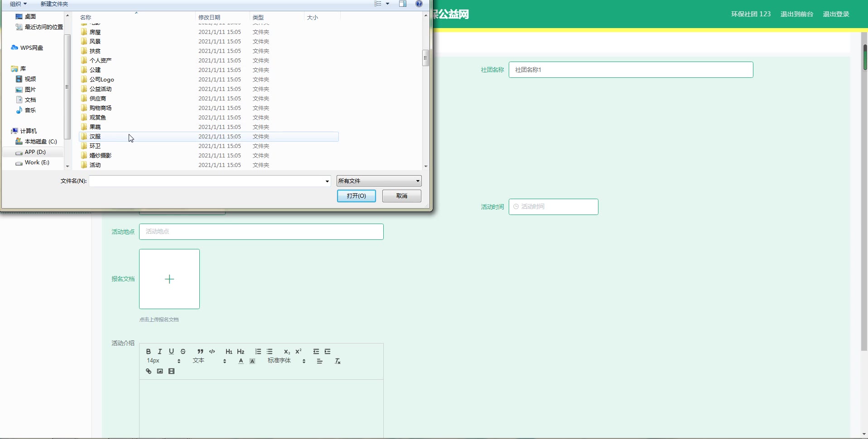Insert a hyperlink in editor
The image size is (868, 439).
click(148, 371)
